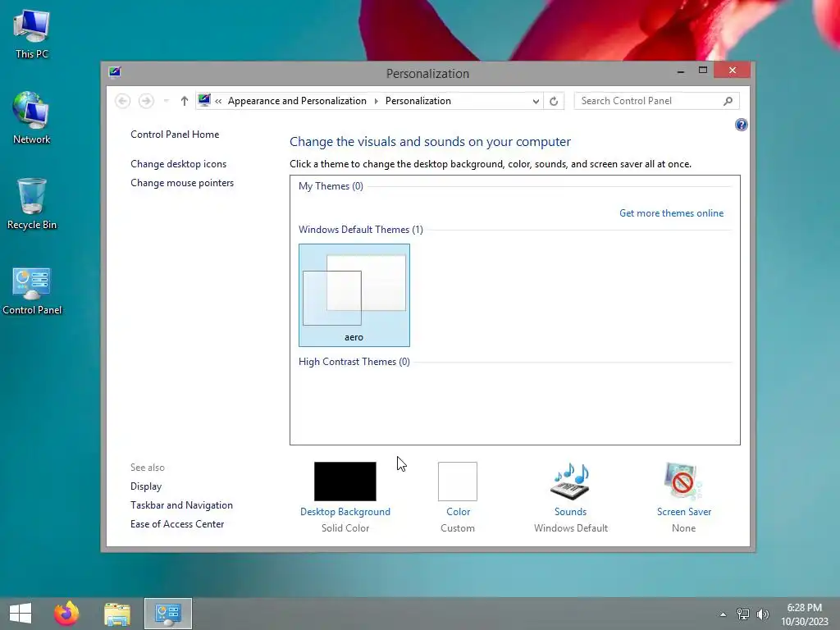Launch Firefox from the taskbar
The height and width of the screenshot is (630, 840).
pyautogui.click(x=66, y=614)
